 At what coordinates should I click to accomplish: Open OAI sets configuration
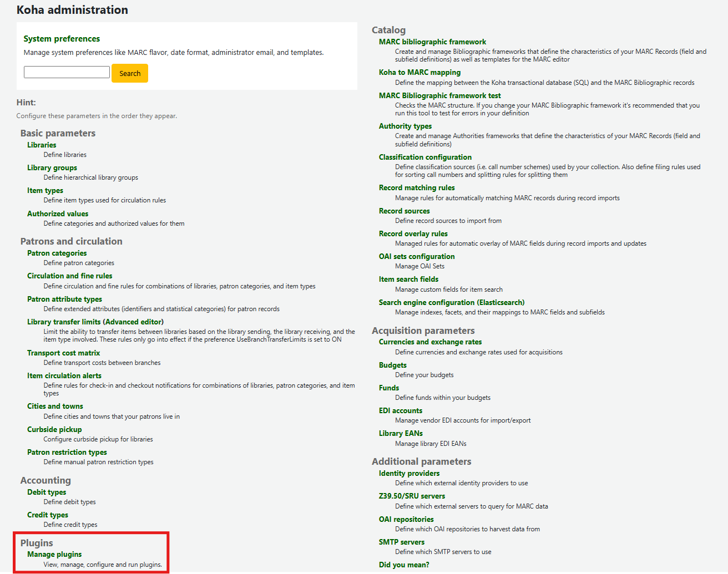pyautogui.click(x=417, y=257)
